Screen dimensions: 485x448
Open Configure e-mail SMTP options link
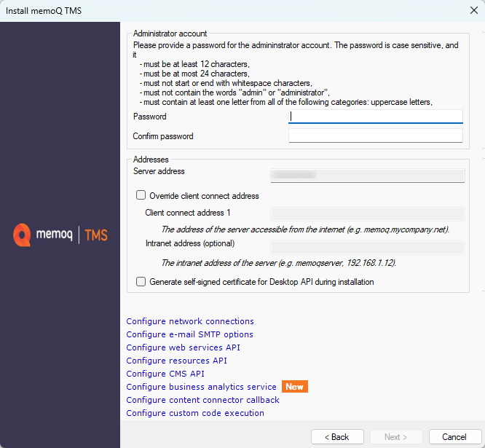pos(189,334)
